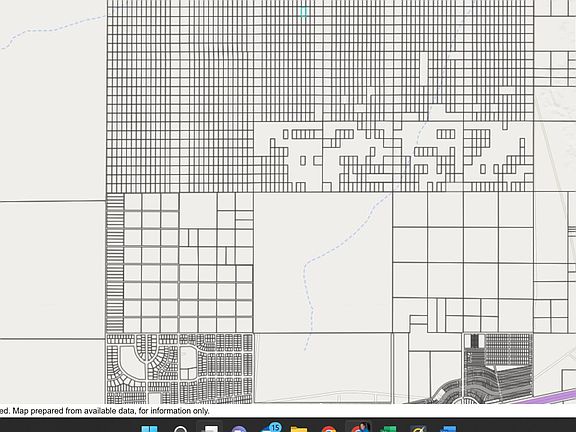
Task: Open Mail app showing 15 badge
Action: click(270, 428)
